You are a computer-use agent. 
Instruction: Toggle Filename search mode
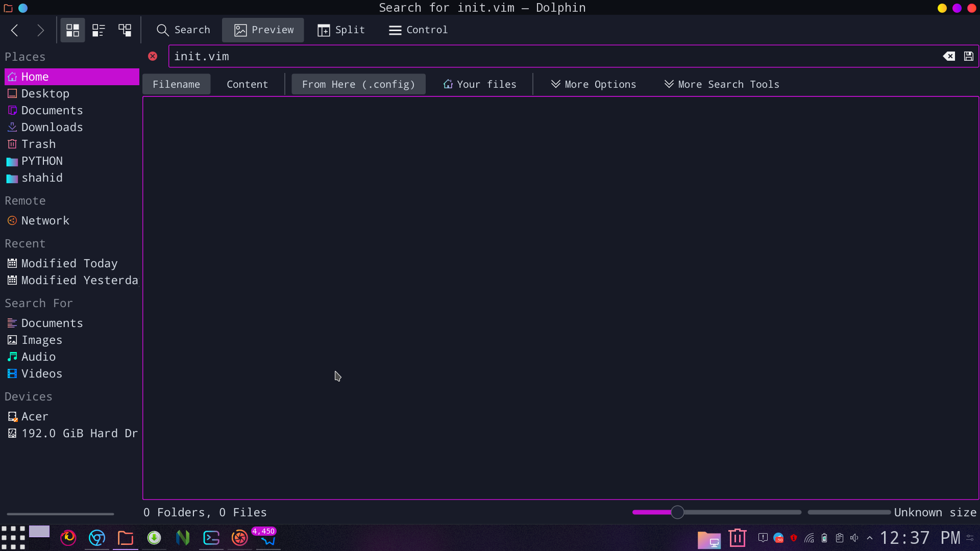point(176,84)
